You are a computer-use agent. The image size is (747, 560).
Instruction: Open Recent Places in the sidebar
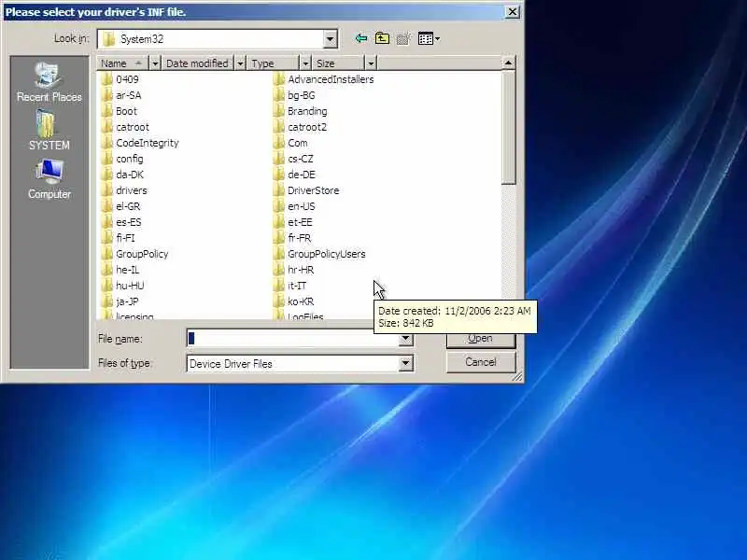point(49,83)
